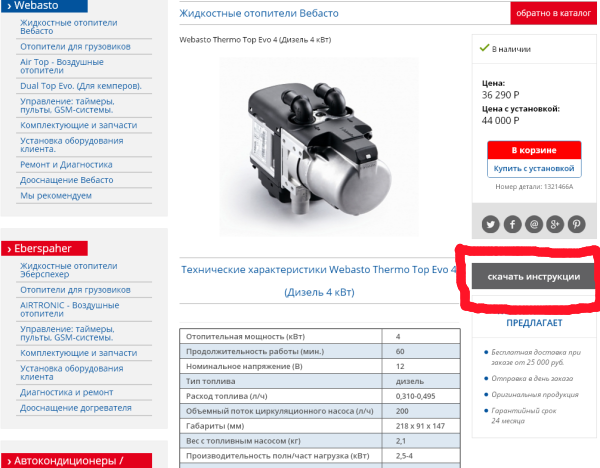The width and height of the screenshot is (600, 468).
Task: Click 'Технические характеристики Webasto Thermo Top Evo 4' heading
Action: [x=319, y=269]
